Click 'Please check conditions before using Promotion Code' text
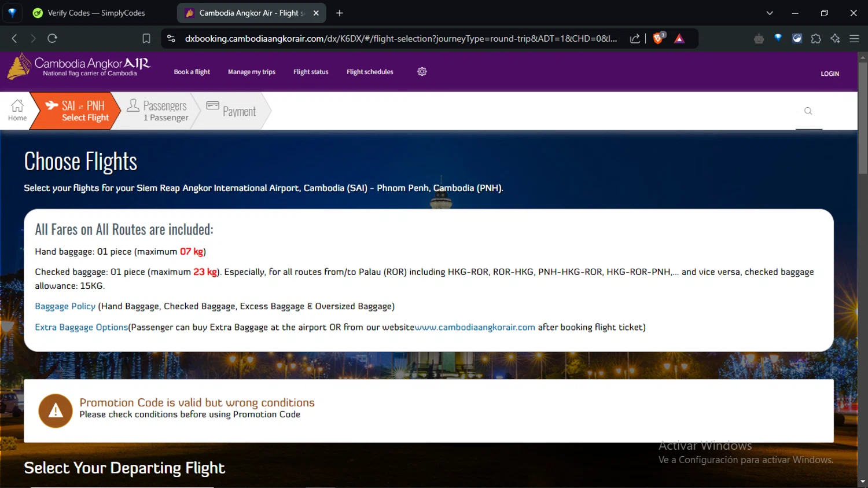 190,414
